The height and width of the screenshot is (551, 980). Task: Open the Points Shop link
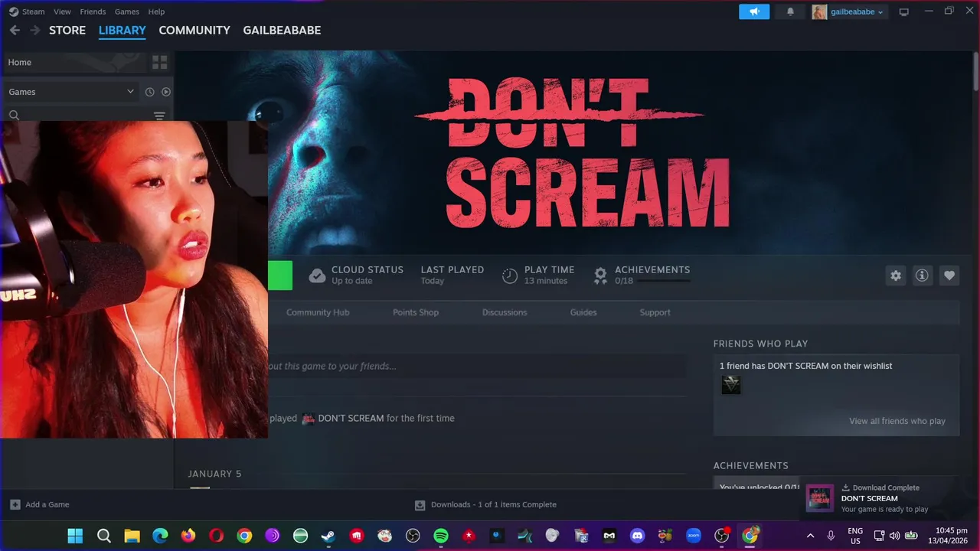[x=416, y=312]
